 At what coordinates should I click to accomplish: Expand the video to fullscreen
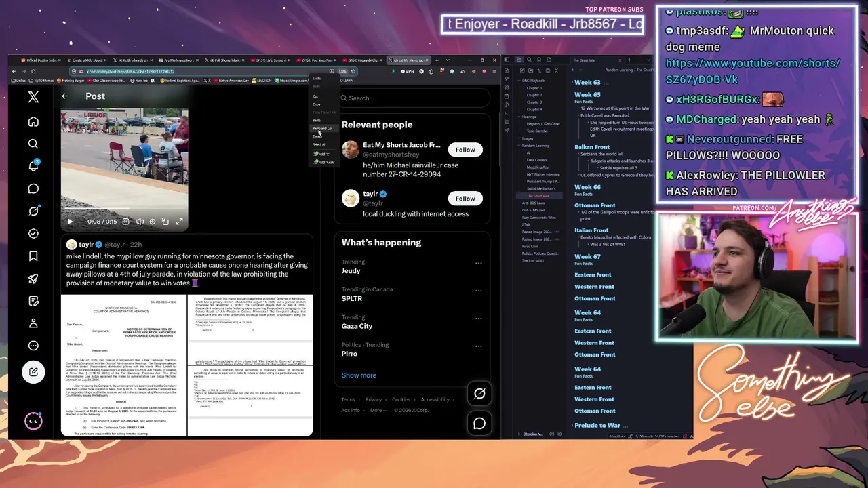tap(179, 222)
